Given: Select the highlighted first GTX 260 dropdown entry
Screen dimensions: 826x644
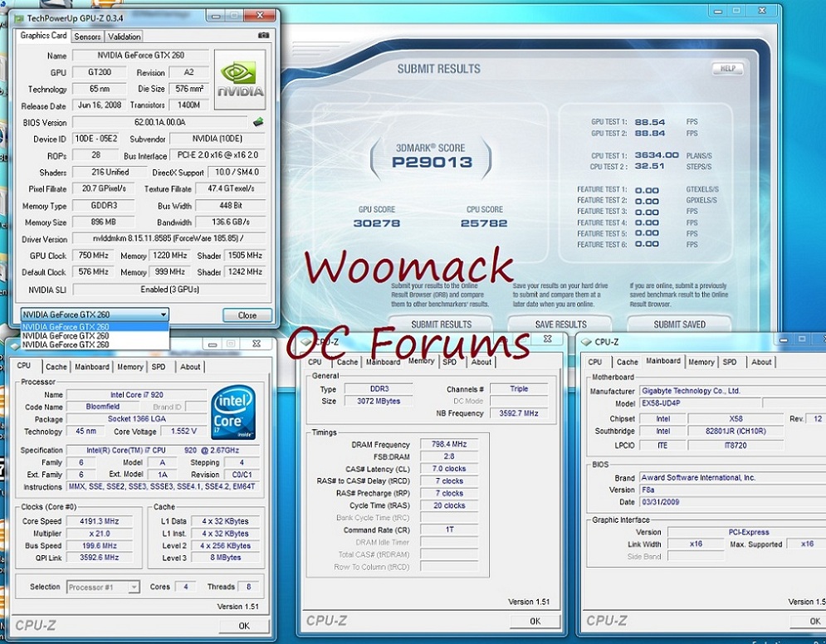Looking at the screenshot, I should pos(95,327).
